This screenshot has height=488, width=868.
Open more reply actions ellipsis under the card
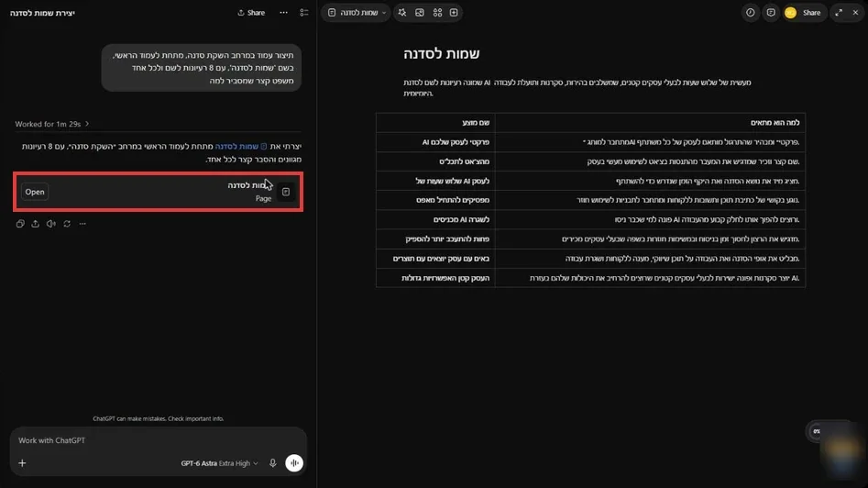[82, 224]
